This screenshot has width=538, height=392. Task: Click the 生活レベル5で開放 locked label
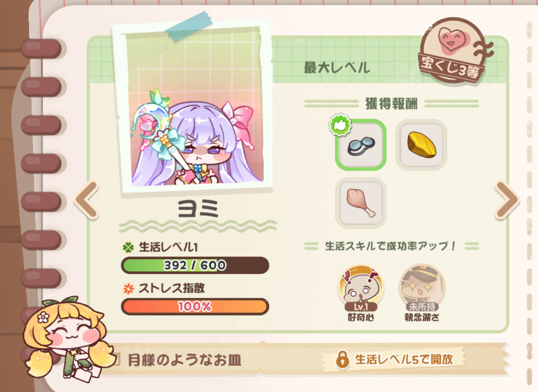403,359
